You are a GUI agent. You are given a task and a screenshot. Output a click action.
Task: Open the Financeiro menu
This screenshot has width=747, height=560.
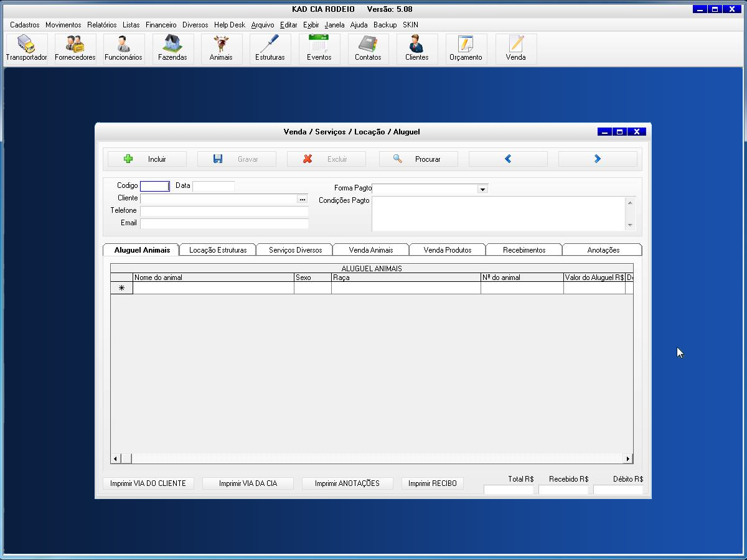click(x=161, y=25)
